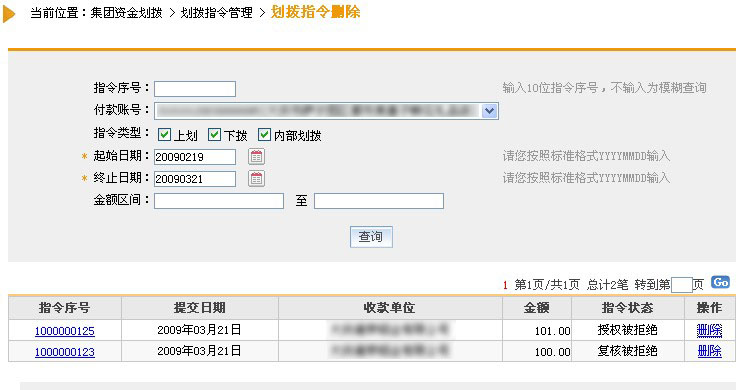Click the 金额 column header

click(536, 308)
